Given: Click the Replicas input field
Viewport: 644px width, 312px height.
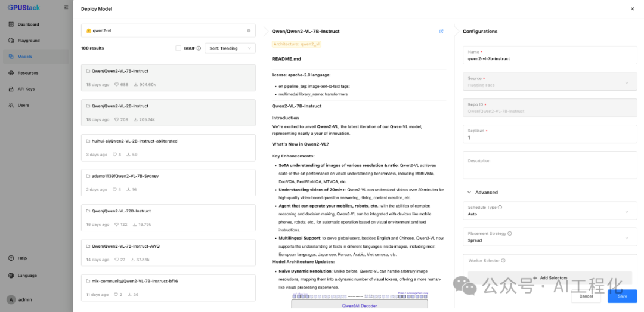Looking at the screenshot, I should pyautogui.click(x=550, y=134).
